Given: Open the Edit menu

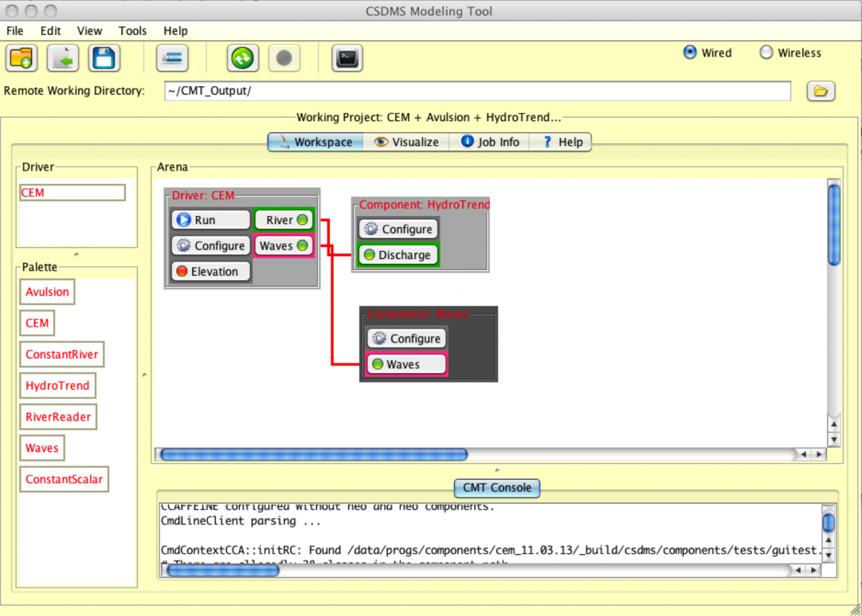Looking at the screenshot, I should coord(51,31).
